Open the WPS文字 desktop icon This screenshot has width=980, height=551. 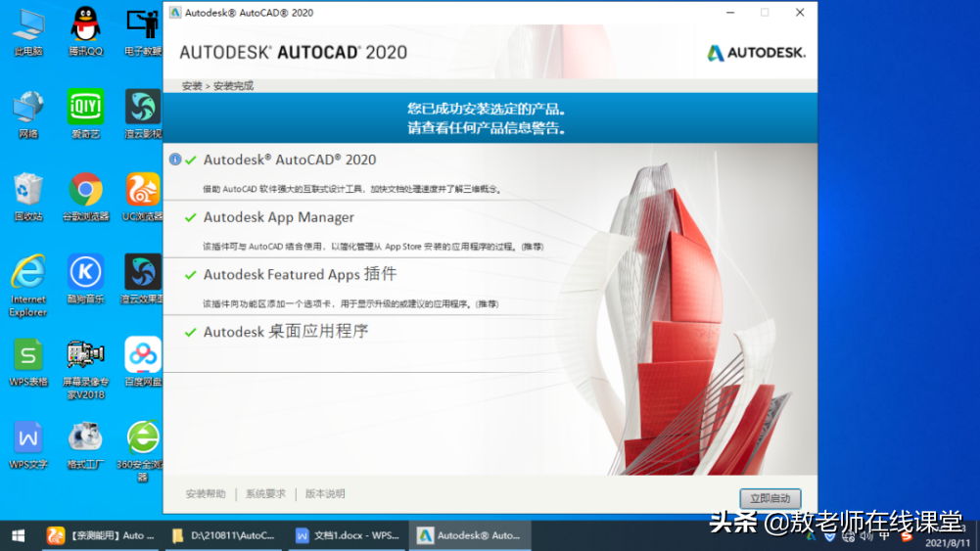click(x=27, y=436)
